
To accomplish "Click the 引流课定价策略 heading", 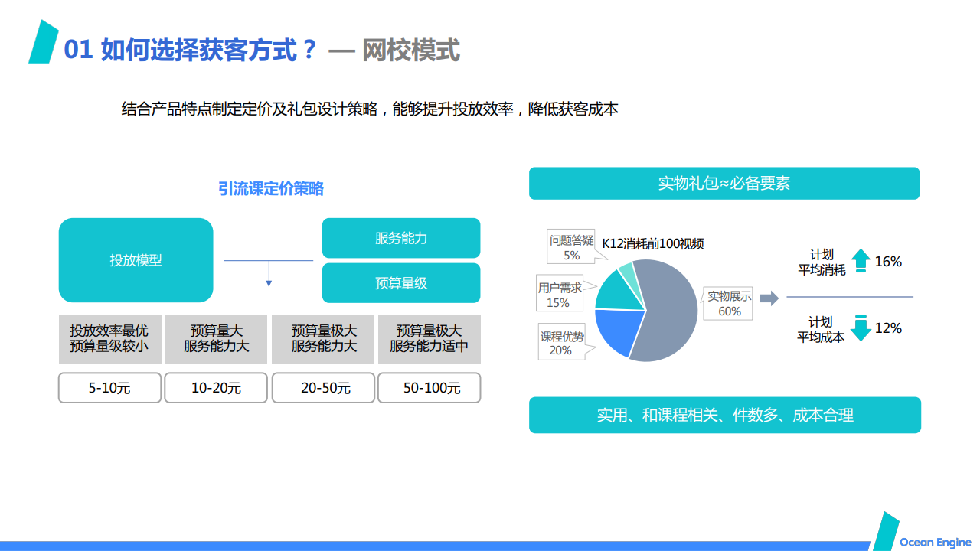I will pyautogui.click(x=271, y=189).
